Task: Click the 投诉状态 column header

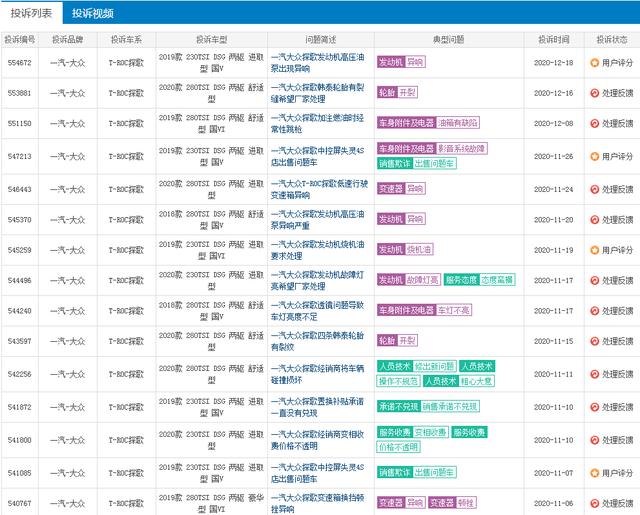Action: pos(612,40)
